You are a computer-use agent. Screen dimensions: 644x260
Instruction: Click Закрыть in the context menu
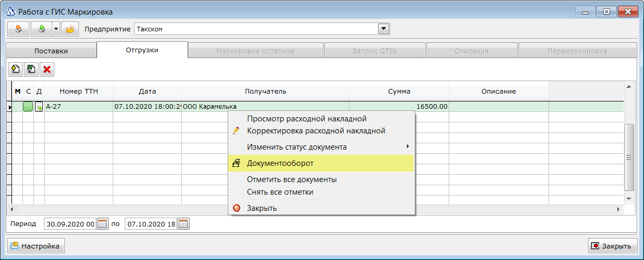322,208
